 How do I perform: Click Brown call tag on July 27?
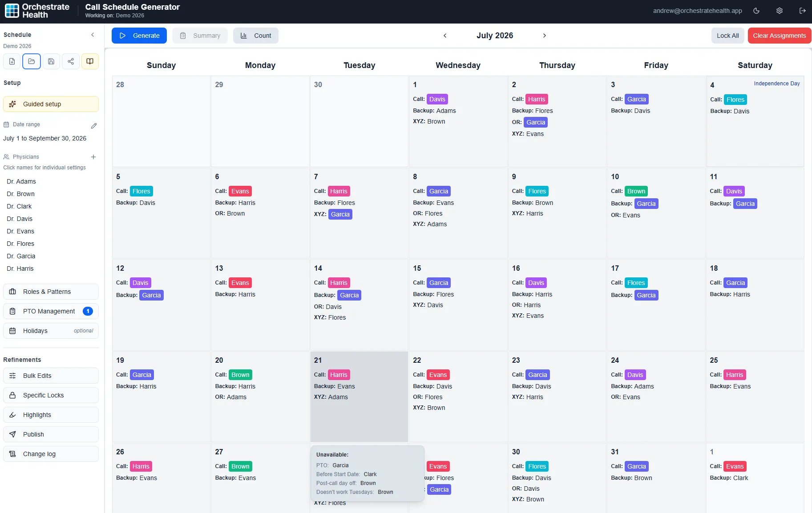(240, 466)
